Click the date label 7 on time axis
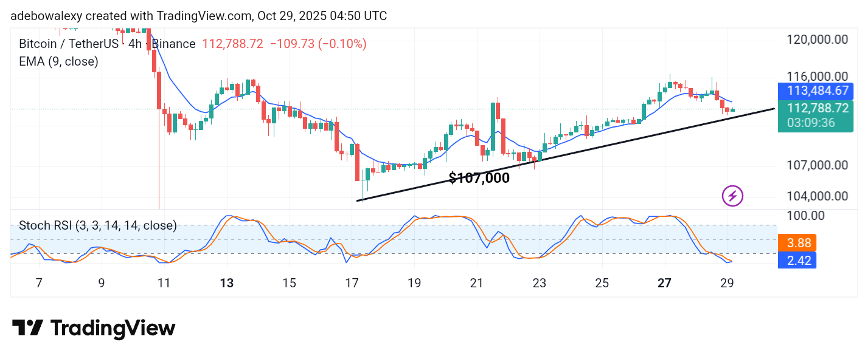The width and height of the screenshot is (868, 359). pyautogui.click(x=39, y=283)
